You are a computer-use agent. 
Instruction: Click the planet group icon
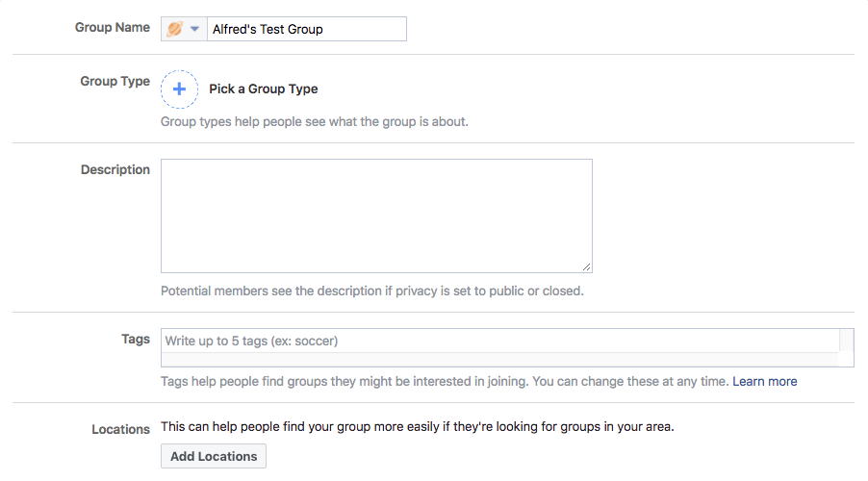pyautogui.click(x=174, y=29)
